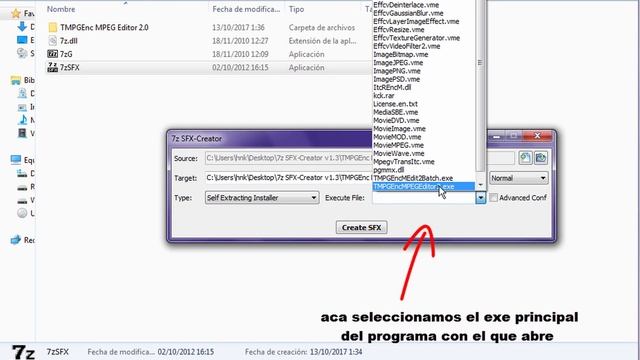Select the TMPGEnc MPEG Editor 2.0 folder icon
The height and width of the screenshot is (360, 640).
(53, 27)
